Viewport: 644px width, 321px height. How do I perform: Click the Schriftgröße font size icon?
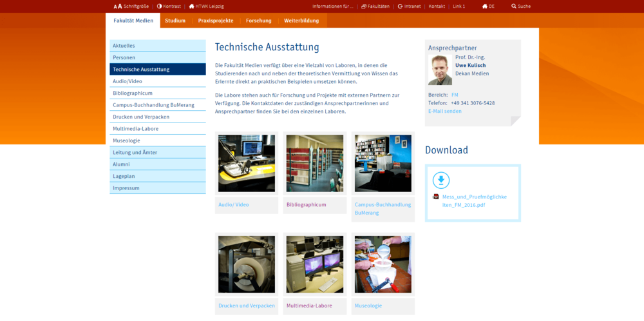coord(118,6)
